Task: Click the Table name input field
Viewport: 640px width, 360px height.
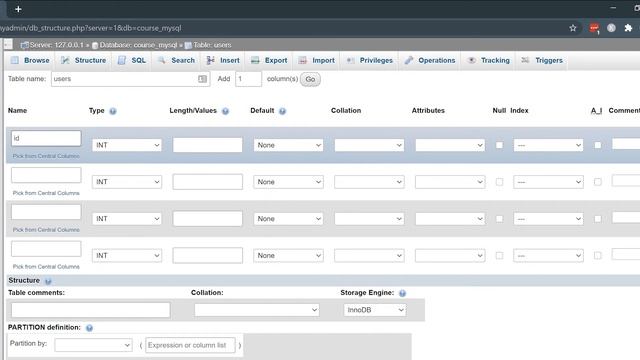Action: pyautogui.click(x=131, y=79)
